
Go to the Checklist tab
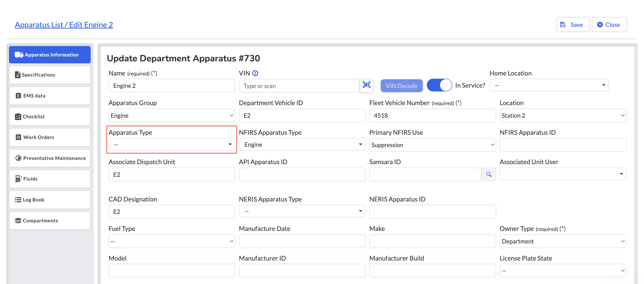pyautogui.click(x=50, y=117)
